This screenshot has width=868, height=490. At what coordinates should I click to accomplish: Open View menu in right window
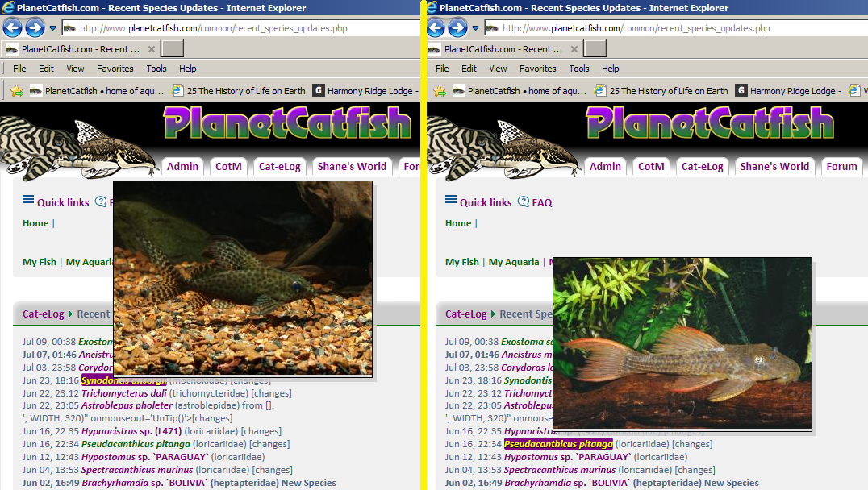499,69
